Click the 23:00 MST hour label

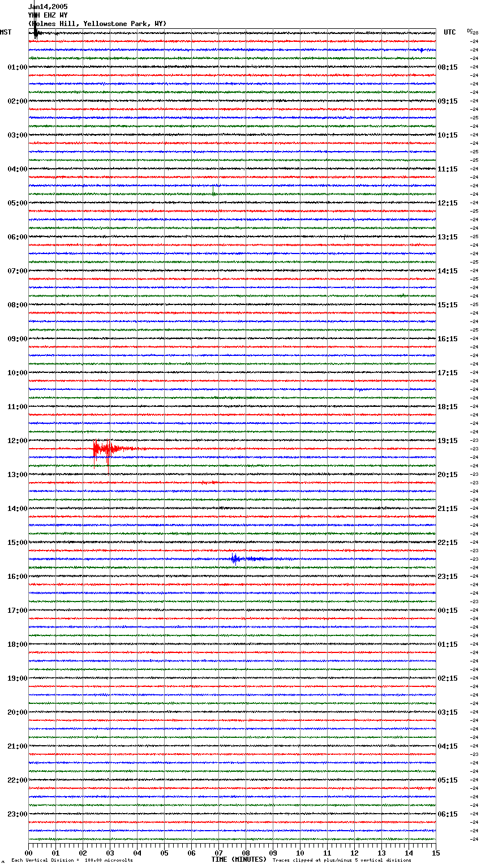point(17,814)
